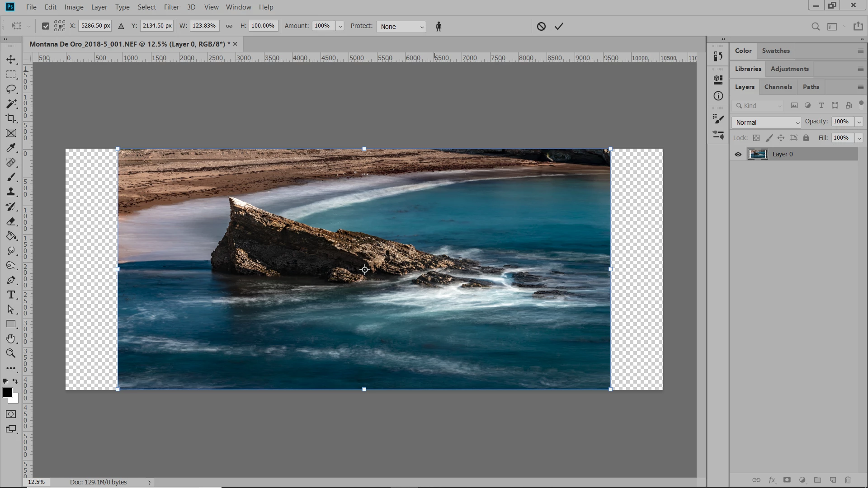
Task: Toggle link between width and height
Action: tap(229, 26)
